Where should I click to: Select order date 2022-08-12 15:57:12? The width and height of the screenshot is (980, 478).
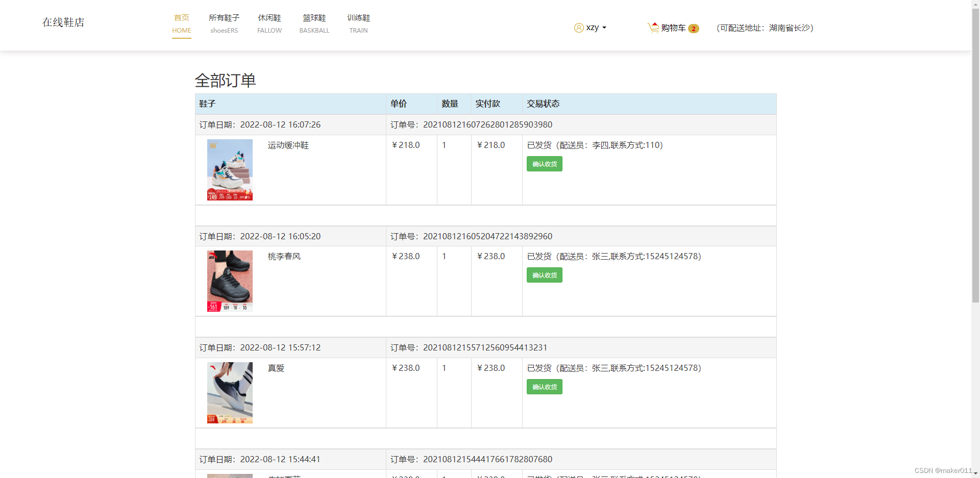coord(280,347)
